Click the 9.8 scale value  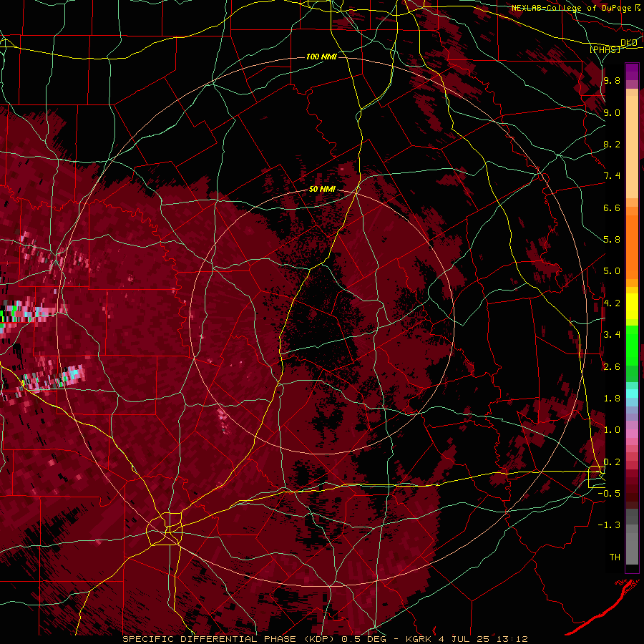coord(612,80)
